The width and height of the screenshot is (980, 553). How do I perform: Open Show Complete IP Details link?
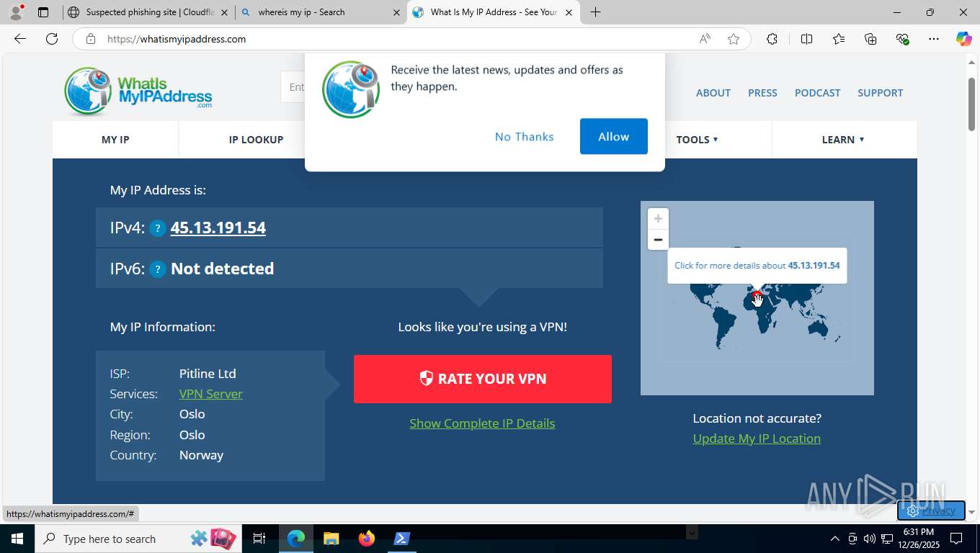click(x=482, y=423)
